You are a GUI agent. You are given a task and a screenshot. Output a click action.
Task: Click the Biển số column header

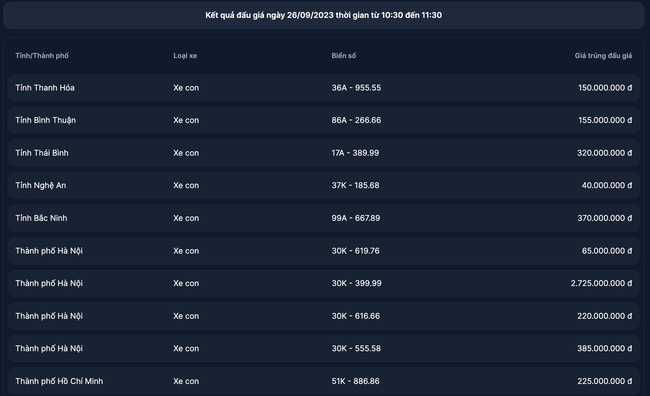[x=344, y=56]
